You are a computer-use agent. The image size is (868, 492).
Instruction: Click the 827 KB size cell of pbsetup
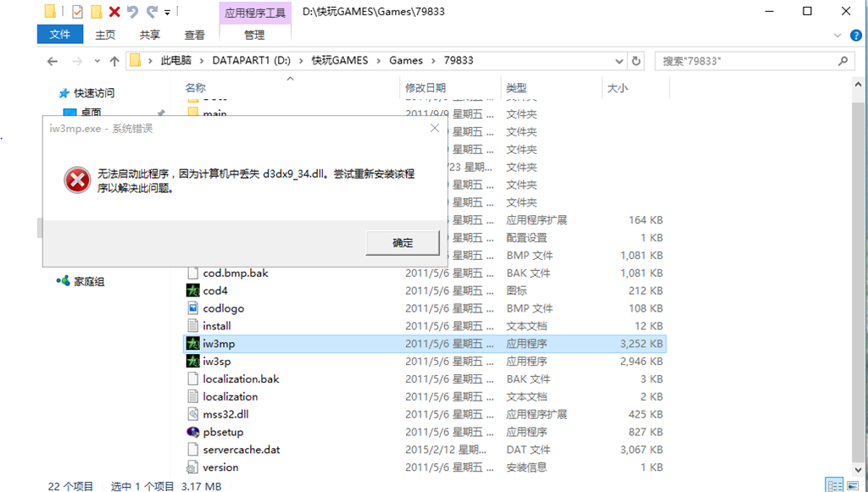click(645, 432)
